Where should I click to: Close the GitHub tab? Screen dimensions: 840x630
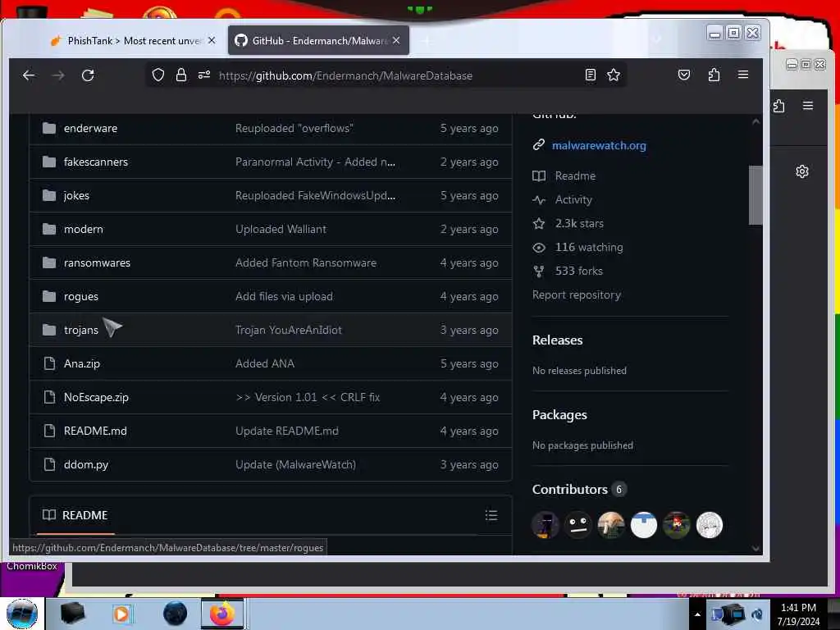click(x=396, y=40)
